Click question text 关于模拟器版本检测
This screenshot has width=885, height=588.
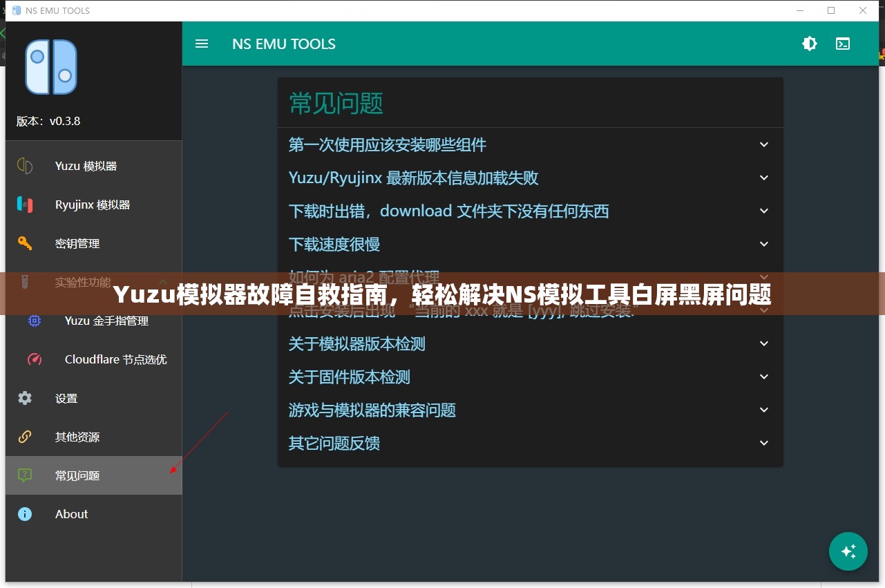357,343
